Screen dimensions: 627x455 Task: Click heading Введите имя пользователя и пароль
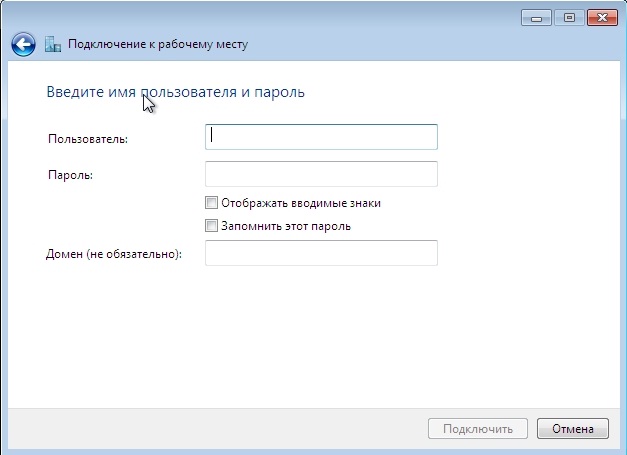coord(176,92)
